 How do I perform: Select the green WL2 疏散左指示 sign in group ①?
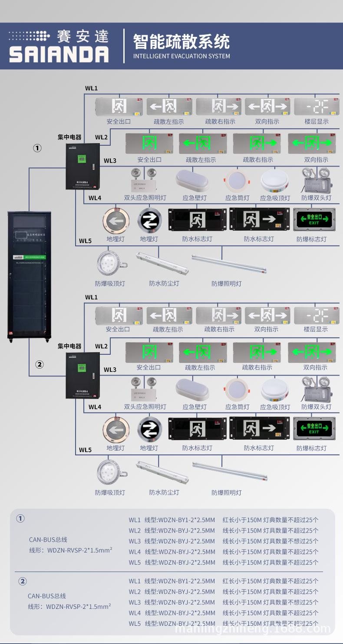point(203,143)
